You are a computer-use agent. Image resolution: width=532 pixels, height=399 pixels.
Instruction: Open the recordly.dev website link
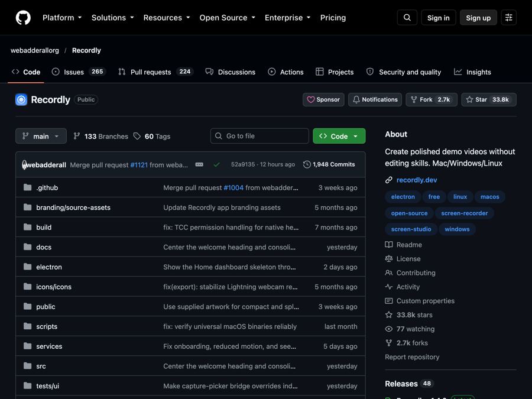(x=417, y=180)
